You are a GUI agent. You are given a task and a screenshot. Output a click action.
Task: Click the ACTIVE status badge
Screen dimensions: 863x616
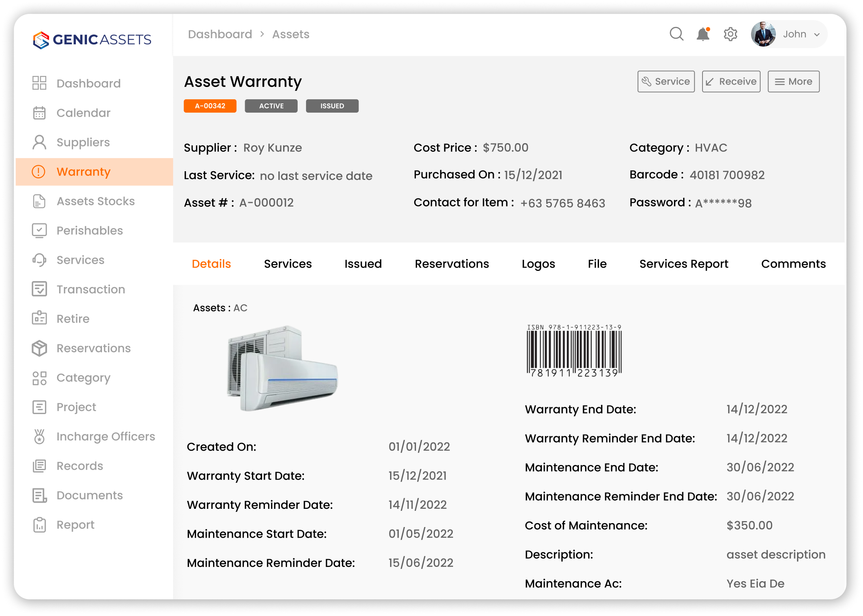271,106
